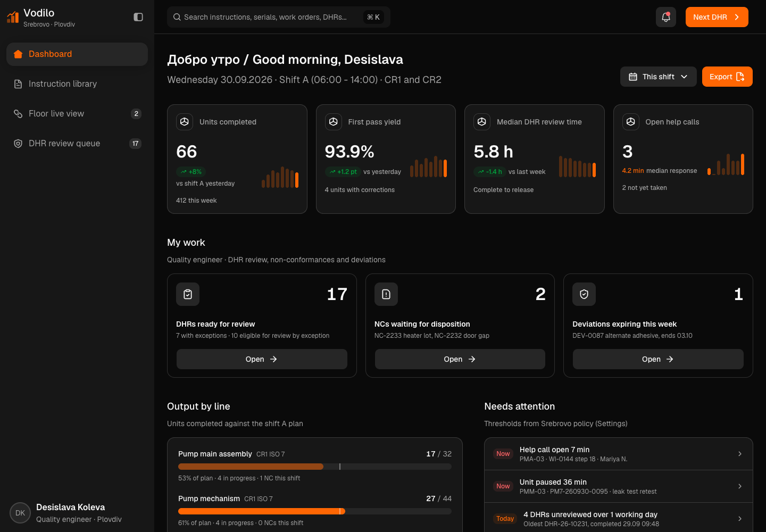
Task: Click the Next DHR button
Action: pyautogui.click(x=717, y=17)
